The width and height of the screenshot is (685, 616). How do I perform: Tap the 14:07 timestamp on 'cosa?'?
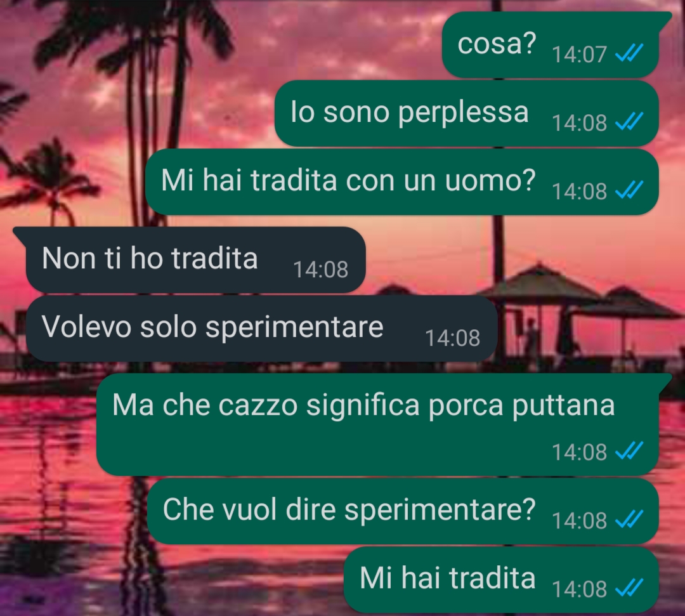579,55
